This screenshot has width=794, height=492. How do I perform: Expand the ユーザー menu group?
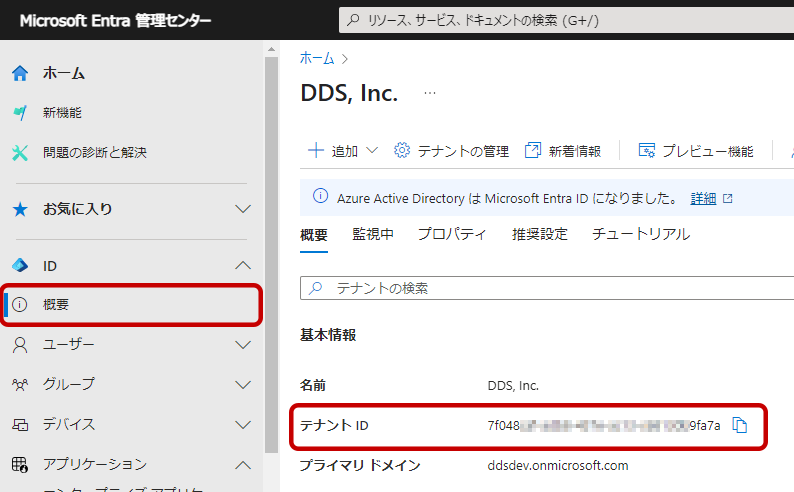click(242, 345)
